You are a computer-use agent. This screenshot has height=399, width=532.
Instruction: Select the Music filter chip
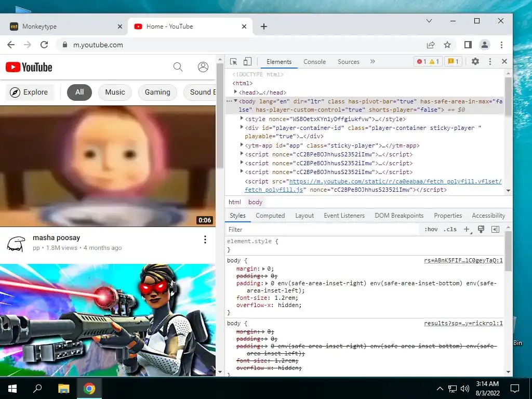point(115,92)
